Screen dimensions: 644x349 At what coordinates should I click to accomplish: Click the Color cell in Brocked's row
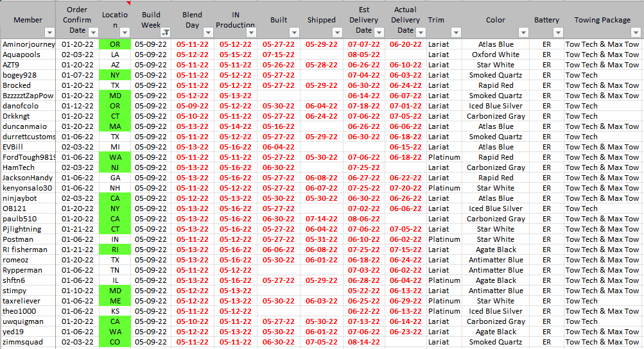pos(495,85)
